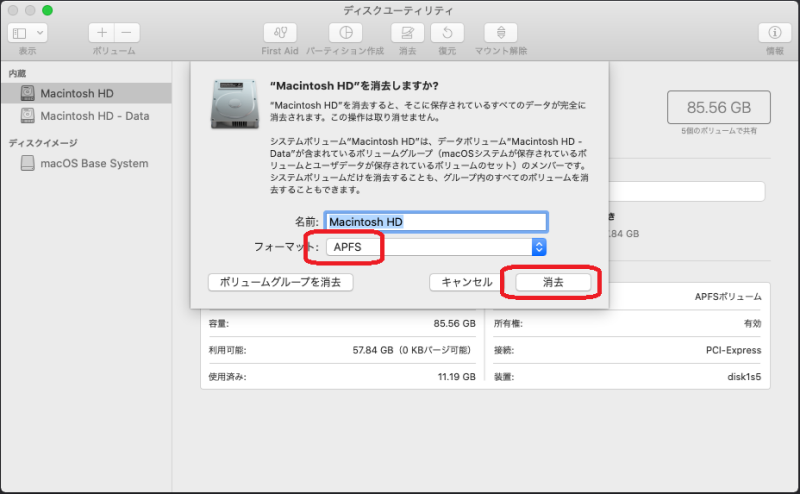Image resolution: width=800 pixels, height=494 pixels.
Task: Click the PCI-Express connection value
Action: point(733,350)
